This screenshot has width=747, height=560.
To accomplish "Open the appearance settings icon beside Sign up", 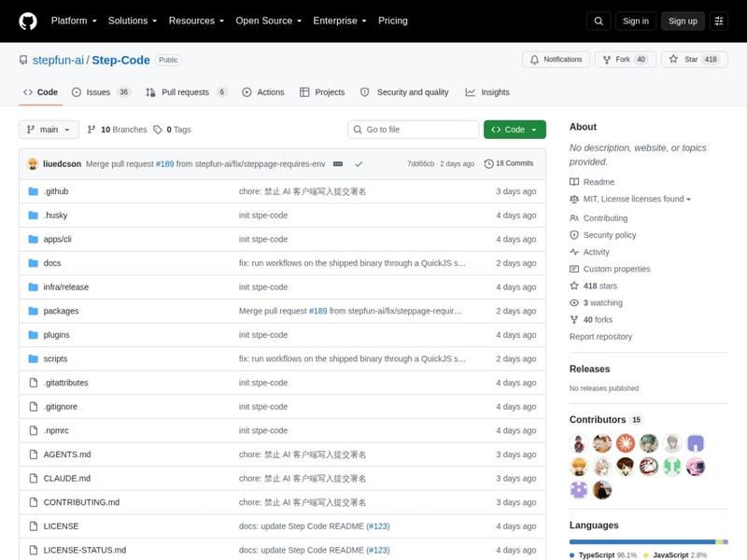I will click(719, 21).
